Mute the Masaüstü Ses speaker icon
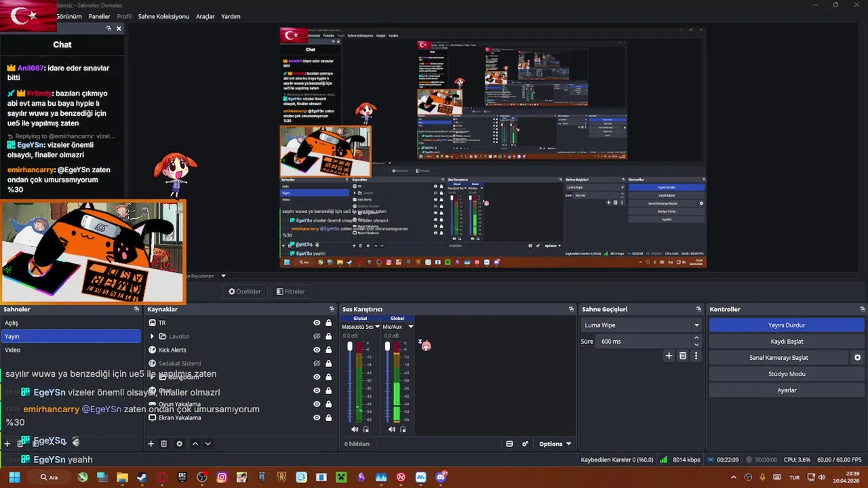Screen dimensions: 868x488 pyautogui.click(x=355, y=429)
